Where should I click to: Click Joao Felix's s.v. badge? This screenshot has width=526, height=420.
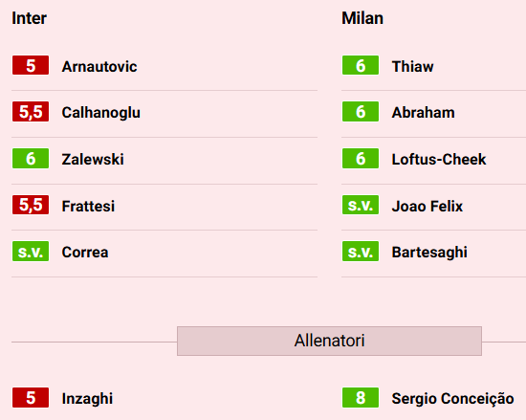point(361,205)
